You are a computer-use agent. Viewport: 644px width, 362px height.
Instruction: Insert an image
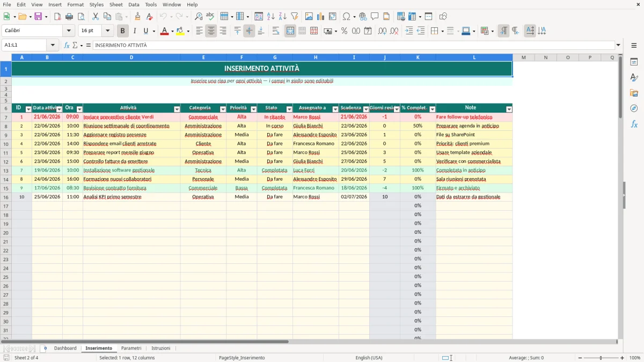(309, 17)
